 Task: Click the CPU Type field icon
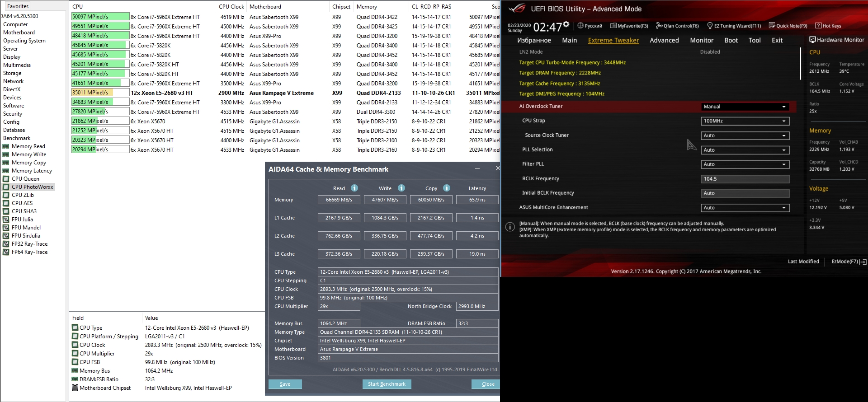[x=75, y=327]
